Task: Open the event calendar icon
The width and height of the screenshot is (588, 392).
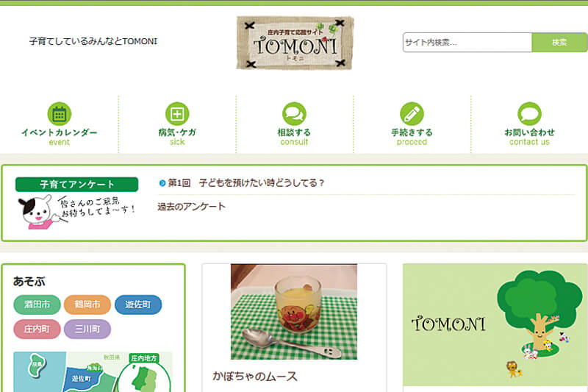Action: tap(60, 114)
